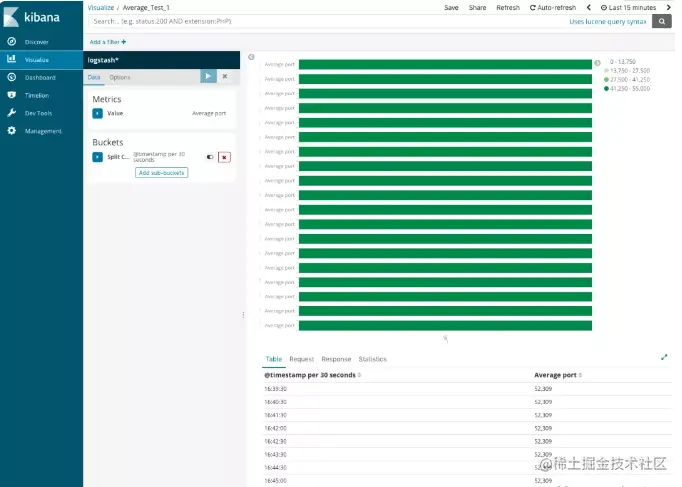Step forward in time range
682x487 pixels.
[669, 7]
